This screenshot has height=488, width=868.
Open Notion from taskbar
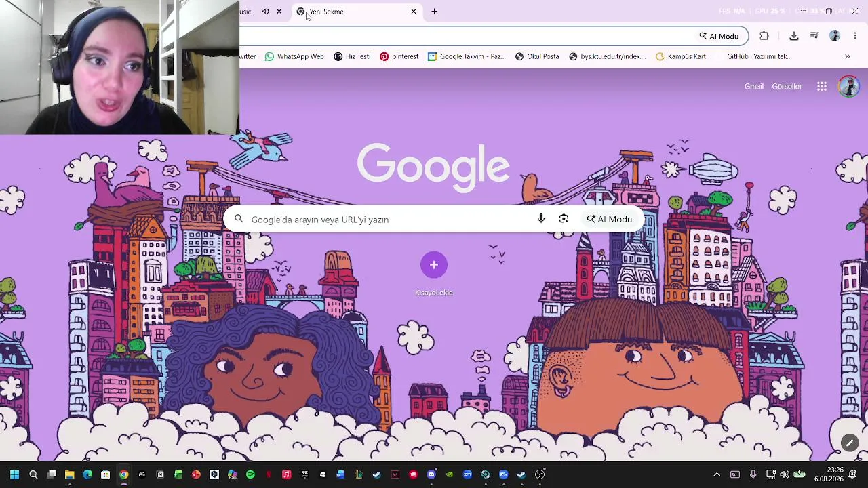[160, 474]
